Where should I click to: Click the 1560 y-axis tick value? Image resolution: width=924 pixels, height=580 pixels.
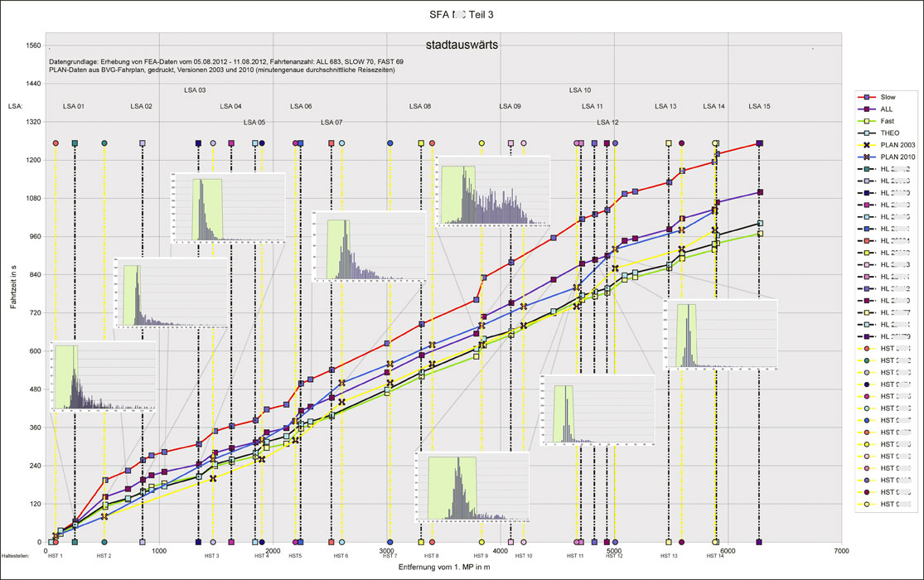(34, 46)
